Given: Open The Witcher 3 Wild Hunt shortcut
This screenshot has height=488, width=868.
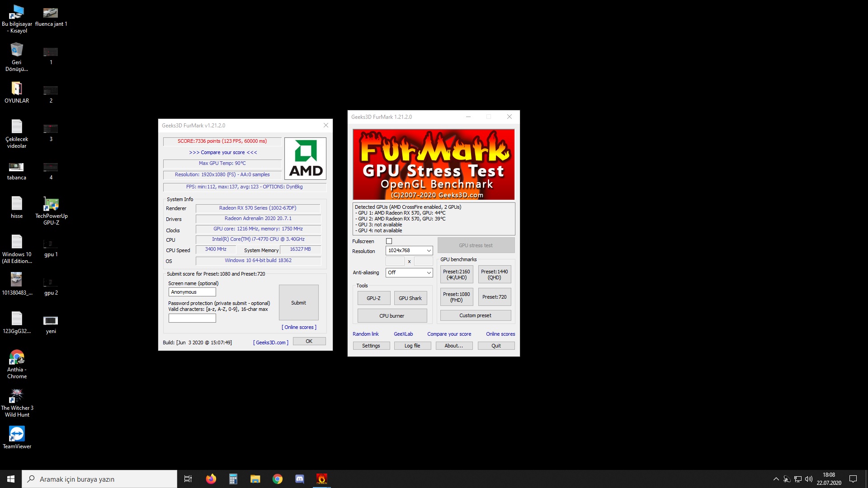Looking at the screenshot, I should point(17,396).
